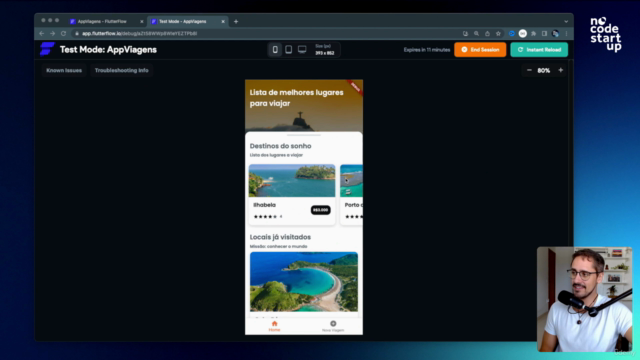
Task: Click the End Session button
Action: 480,49
